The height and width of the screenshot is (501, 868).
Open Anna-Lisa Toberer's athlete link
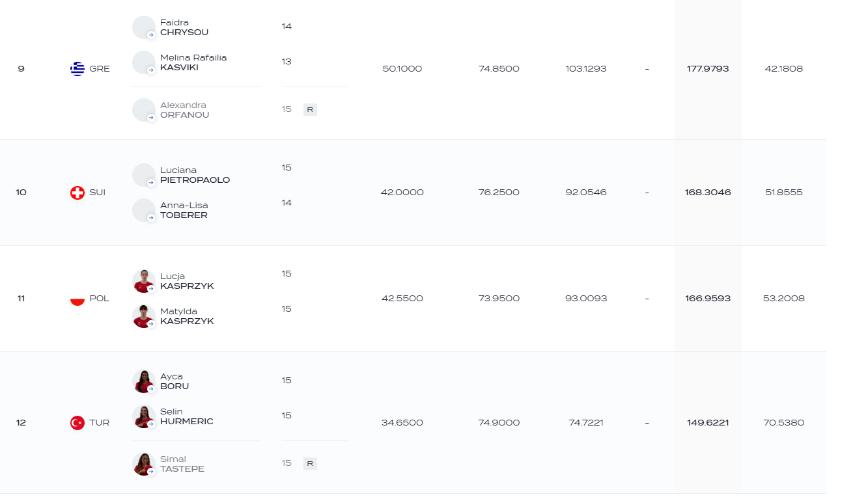pos(184,210)
